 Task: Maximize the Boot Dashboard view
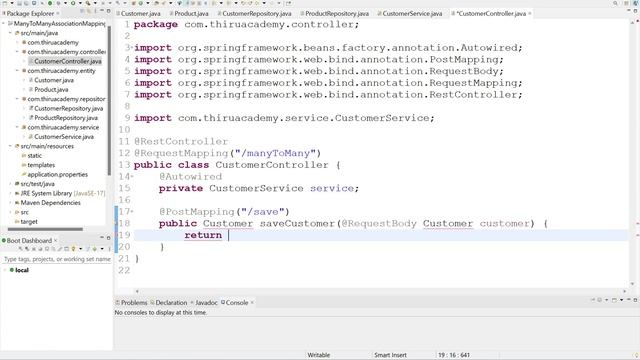point(109,238)
